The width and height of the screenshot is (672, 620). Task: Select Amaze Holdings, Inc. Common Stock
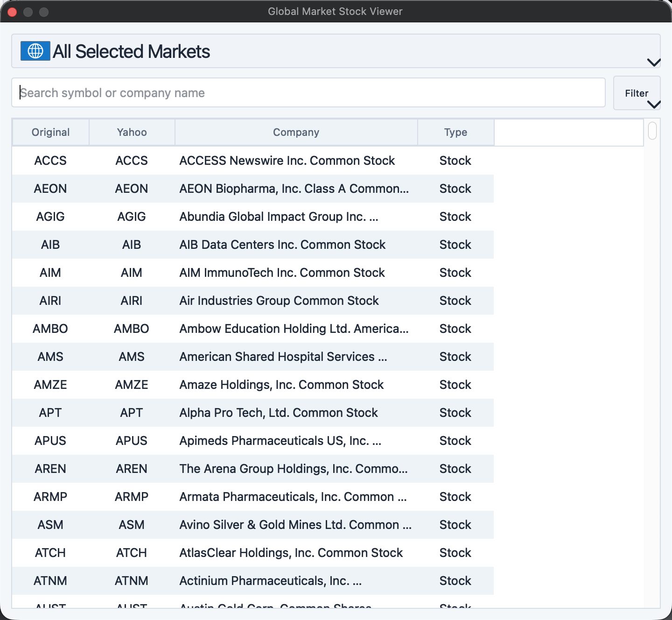coord(281,385)
